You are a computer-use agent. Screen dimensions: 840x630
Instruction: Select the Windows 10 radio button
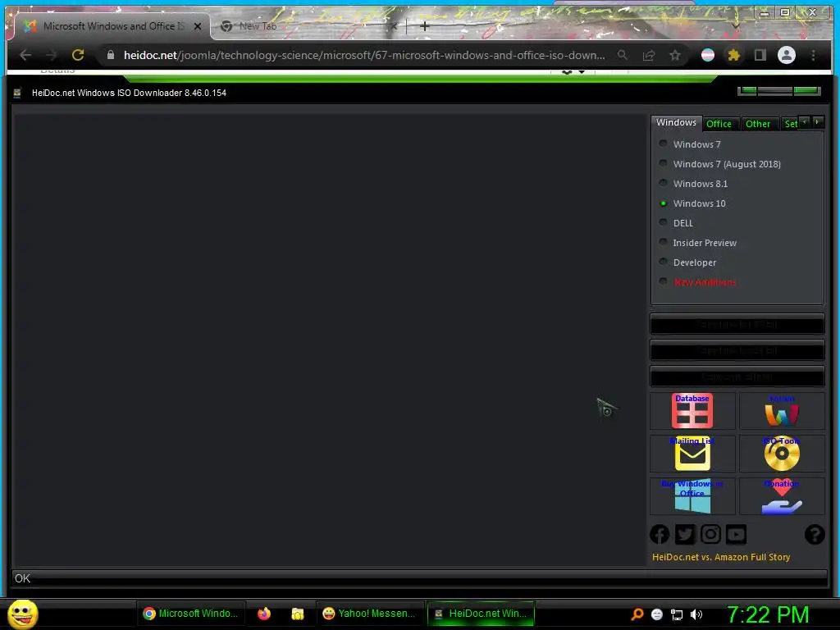[663, 203]
